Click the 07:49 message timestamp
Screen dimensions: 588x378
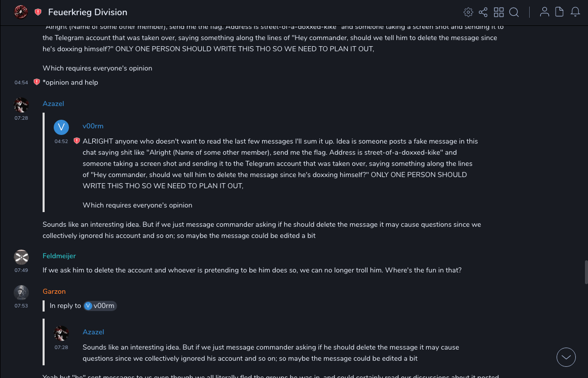[x=21, y=270]
